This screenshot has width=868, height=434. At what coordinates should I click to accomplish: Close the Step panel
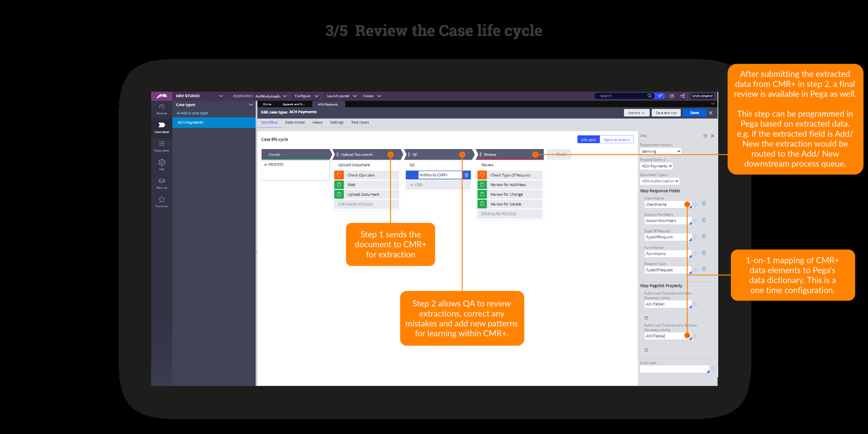point(712,136)
